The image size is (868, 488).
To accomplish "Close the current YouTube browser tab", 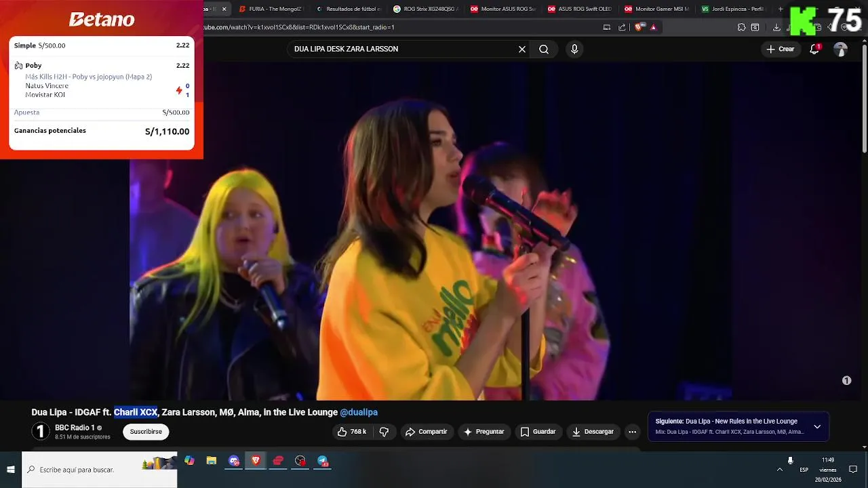I will pos(224,9).
